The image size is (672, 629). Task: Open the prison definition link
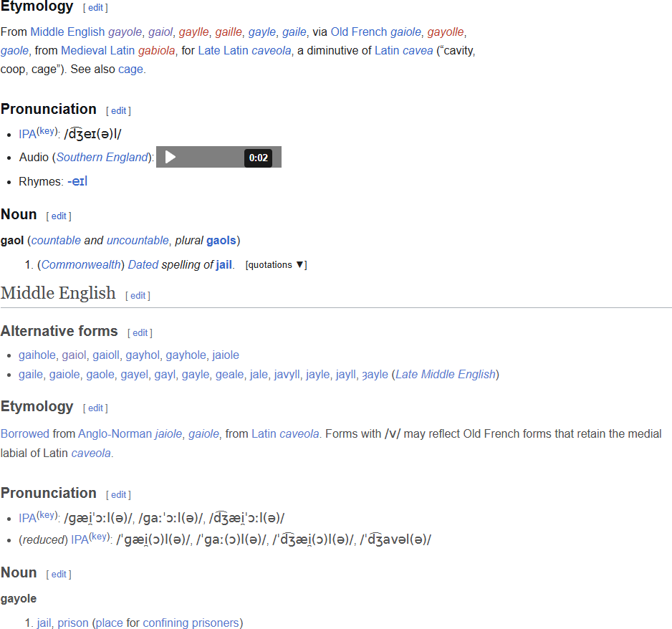pos(73,623)
